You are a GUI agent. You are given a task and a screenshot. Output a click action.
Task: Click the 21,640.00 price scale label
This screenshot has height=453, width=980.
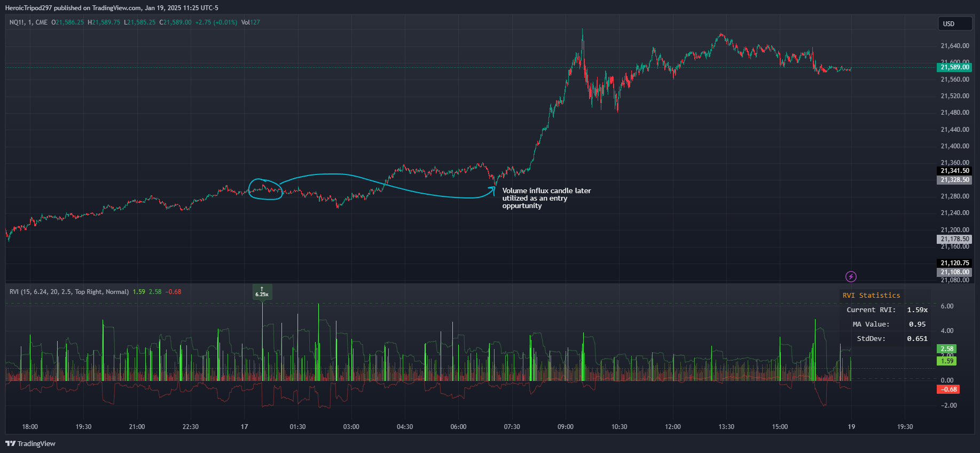click(x=955, y=46)
